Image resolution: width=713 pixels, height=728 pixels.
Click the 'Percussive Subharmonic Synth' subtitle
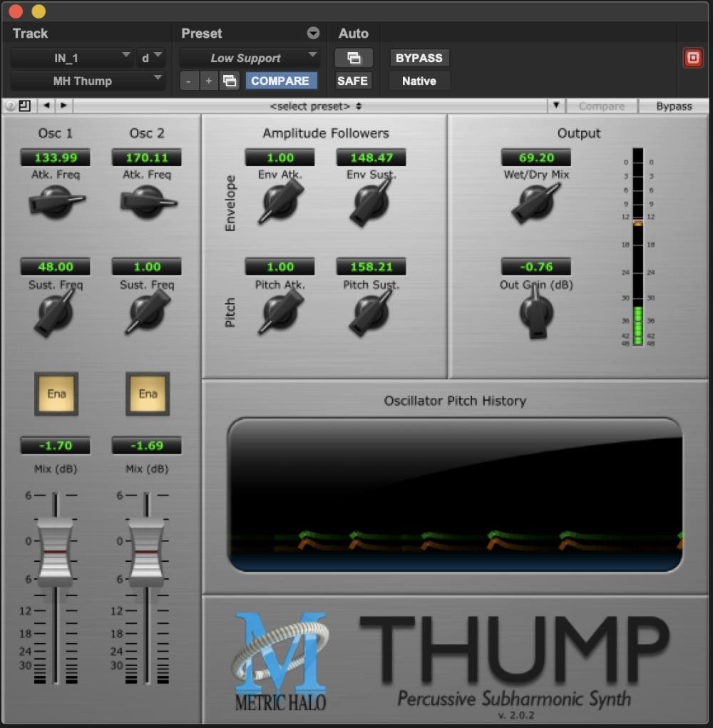[514, 699]
